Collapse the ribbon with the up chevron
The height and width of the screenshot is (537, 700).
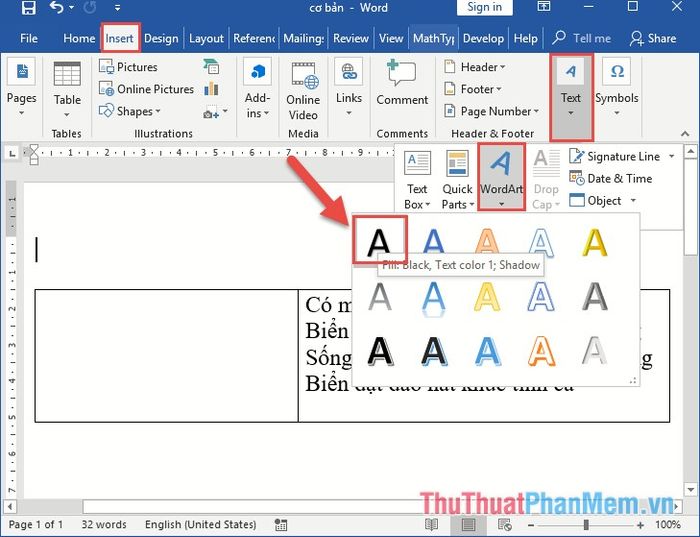click(685, 133)
